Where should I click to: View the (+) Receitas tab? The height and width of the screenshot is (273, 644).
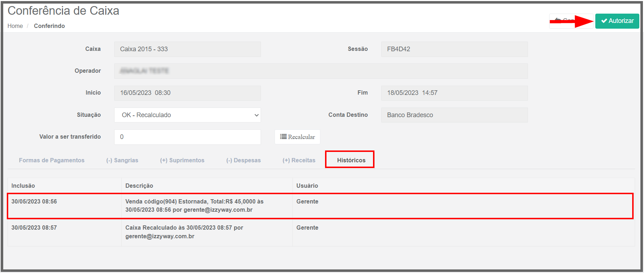(299, 160)
